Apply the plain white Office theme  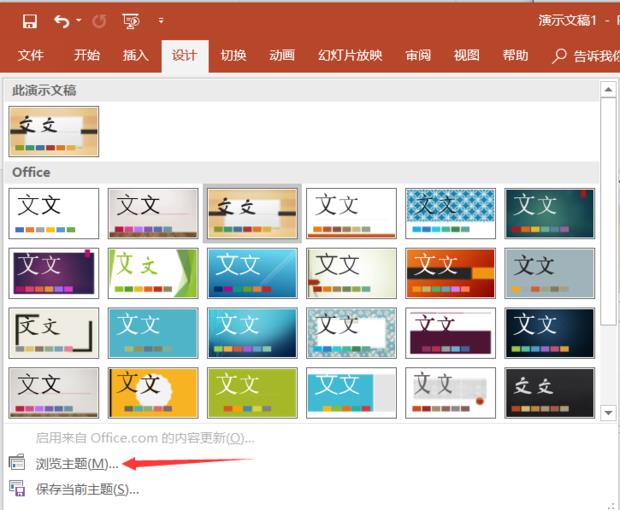tap(54, 213)
